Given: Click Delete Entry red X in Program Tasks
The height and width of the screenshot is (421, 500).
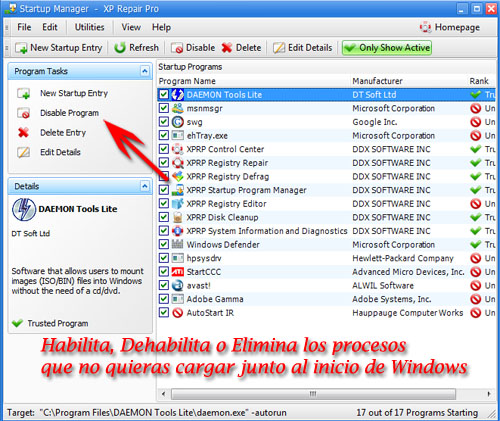Looking at the screenshot, I should pyautogui.click(x=23, y=133).
